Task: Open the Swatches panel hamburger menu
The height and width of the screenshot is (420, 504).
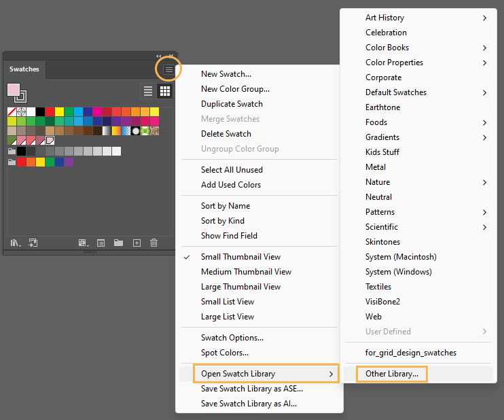Action: (168, 69)
